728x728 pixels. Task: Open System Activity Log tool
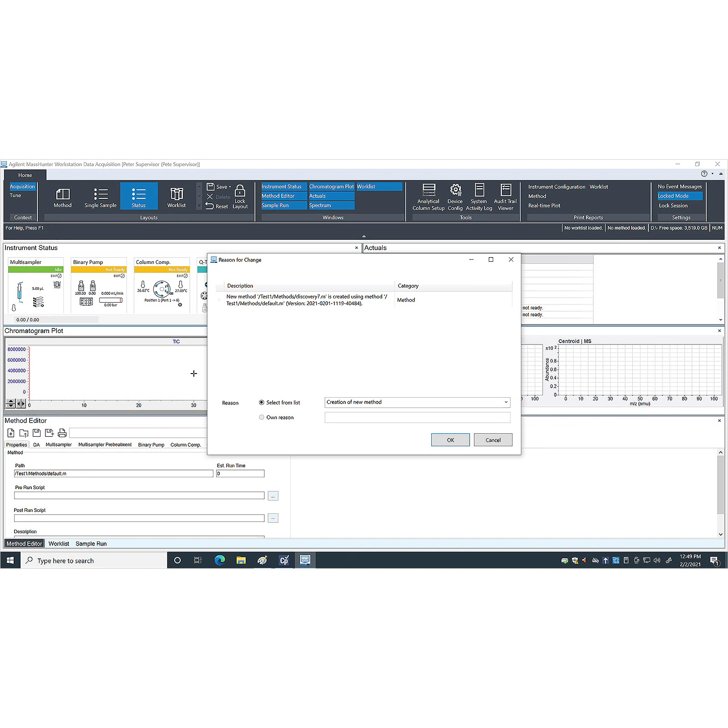[479, 190]
